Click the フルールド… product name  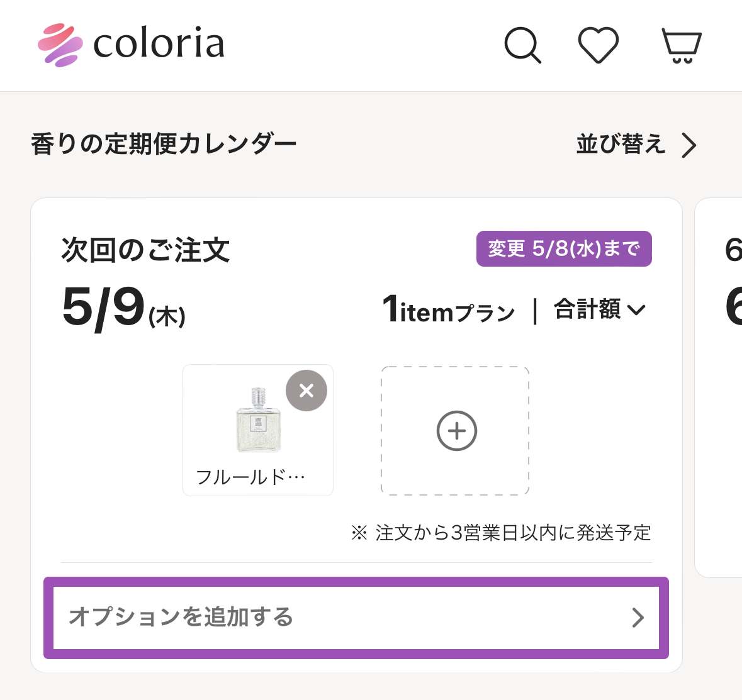coord(251,477)
